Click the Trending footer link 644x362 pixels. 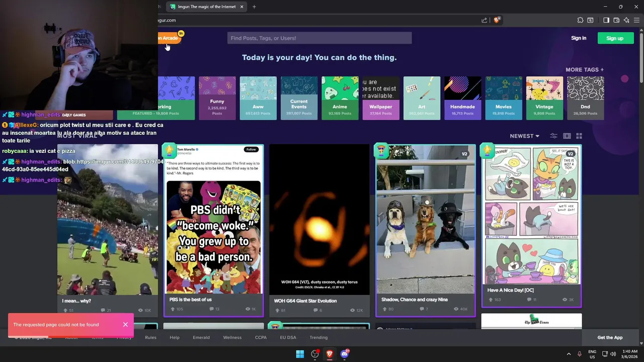(x=318, y=337)
